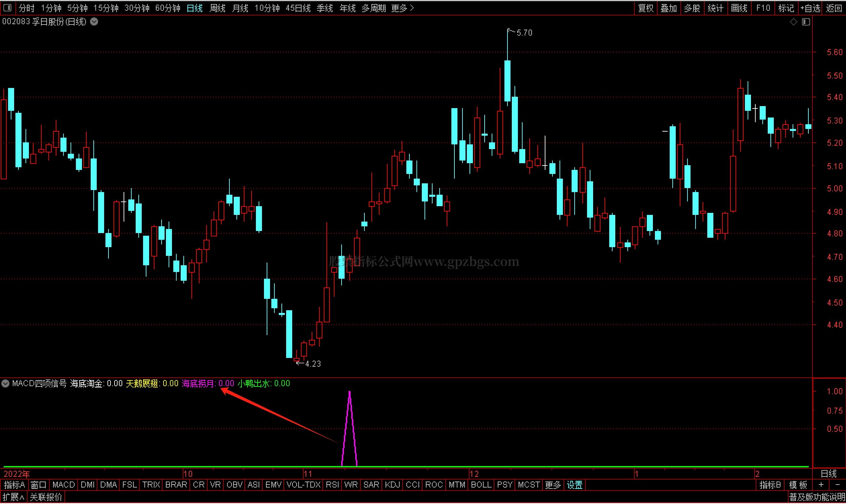Open indicator 设置 settings
This screenshot has height=504, width=846.
tap(575, 486)
